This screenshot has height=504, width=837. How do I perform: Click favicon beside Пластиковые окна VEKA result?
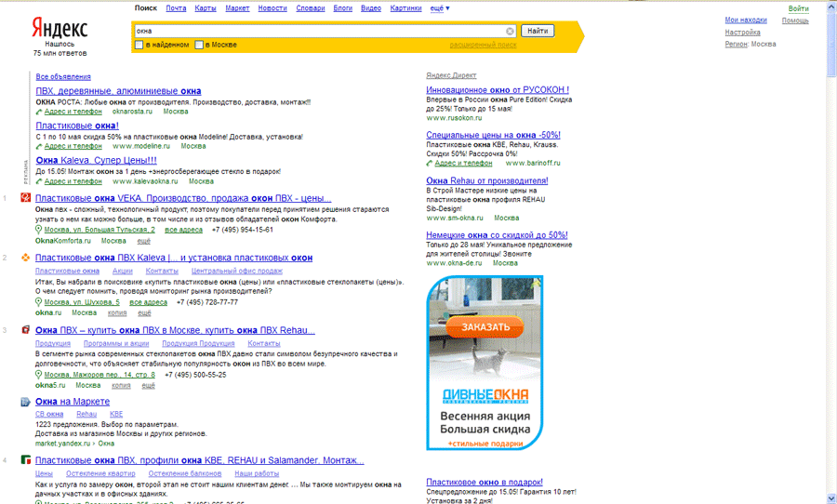(x=26, y=197)
